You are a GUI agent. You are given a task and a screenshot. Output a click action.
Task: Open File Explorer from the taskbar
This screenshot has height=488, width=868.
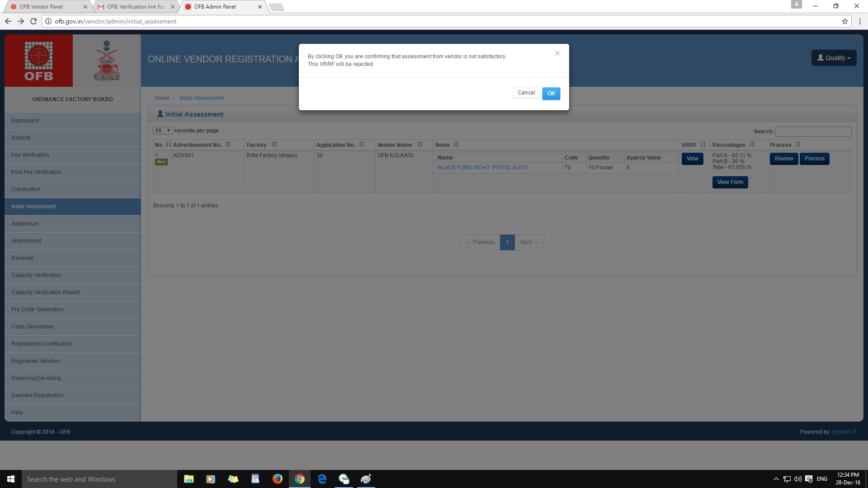(x=189, y=479)
